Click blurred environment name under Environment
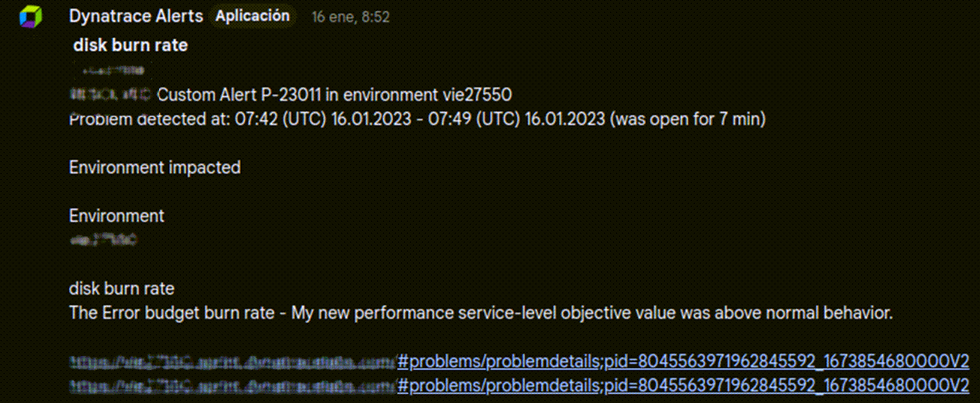 click(104, 240)
